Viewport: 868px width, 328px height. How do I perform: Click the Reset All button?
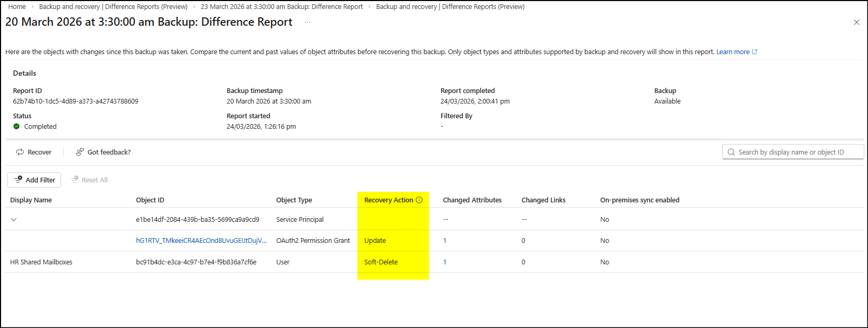[x=89, y=180]
